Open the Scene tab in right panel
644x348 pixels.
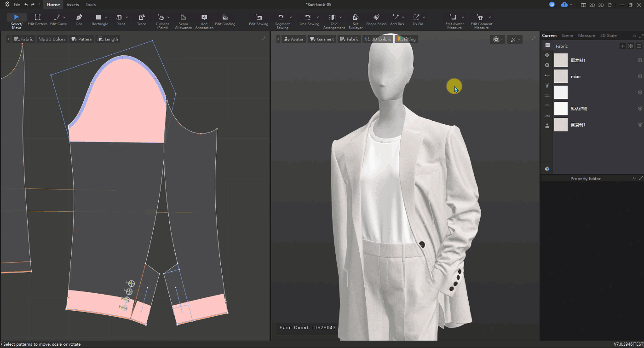[x=567, y=35]
